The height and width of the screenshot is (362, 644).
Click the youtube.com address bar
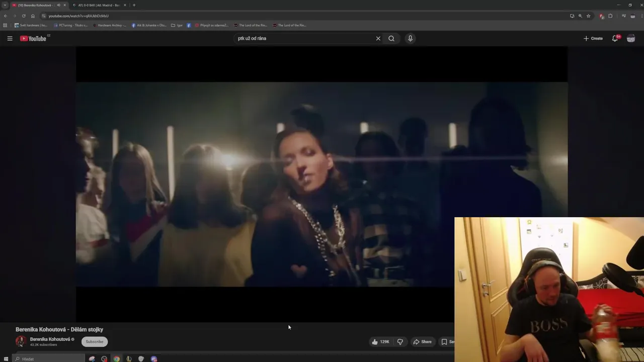[x=302, y=16]
